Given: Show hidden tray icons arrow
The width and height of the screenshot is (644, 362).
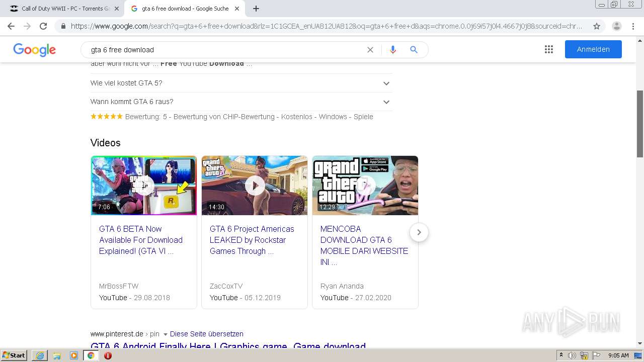Looking at the screenshot, I should coord(561,355).
